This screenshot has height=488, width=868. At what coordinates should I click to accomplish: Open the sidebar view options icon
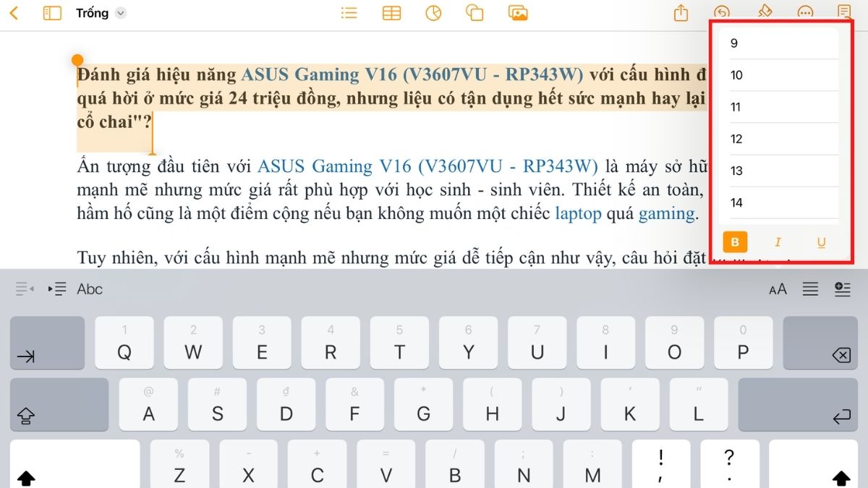click(52, 13)
